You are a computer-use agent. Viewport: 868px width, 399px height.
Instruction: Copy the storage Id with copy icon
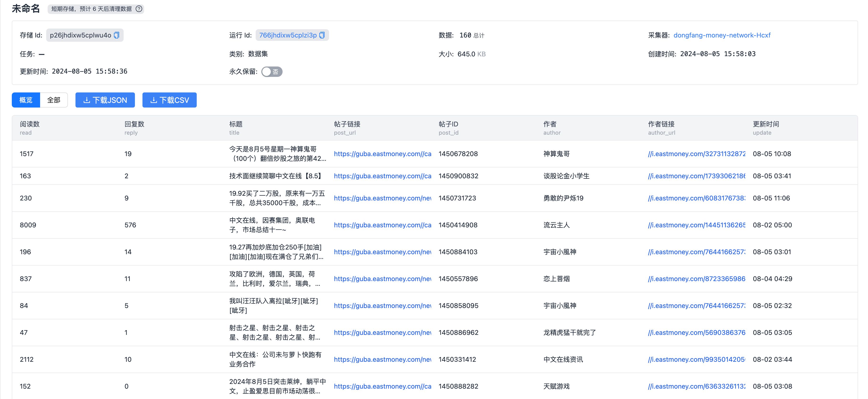tap(117, 35)
